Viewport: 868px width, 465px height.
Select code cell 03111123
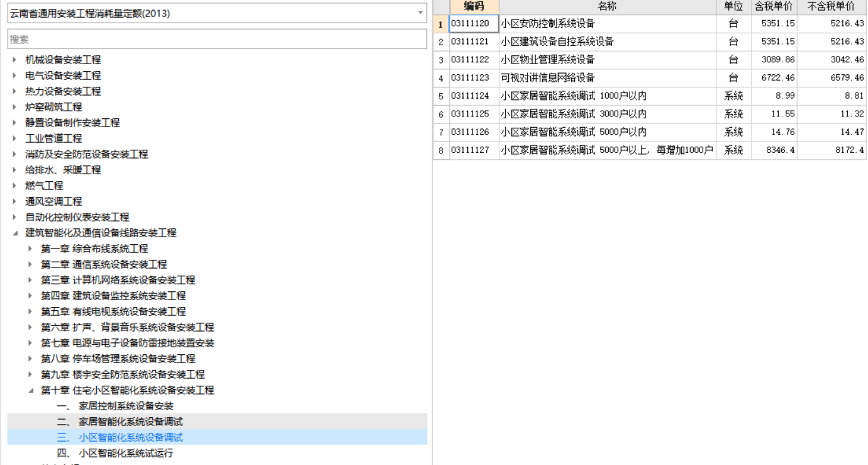coord(474,78)
